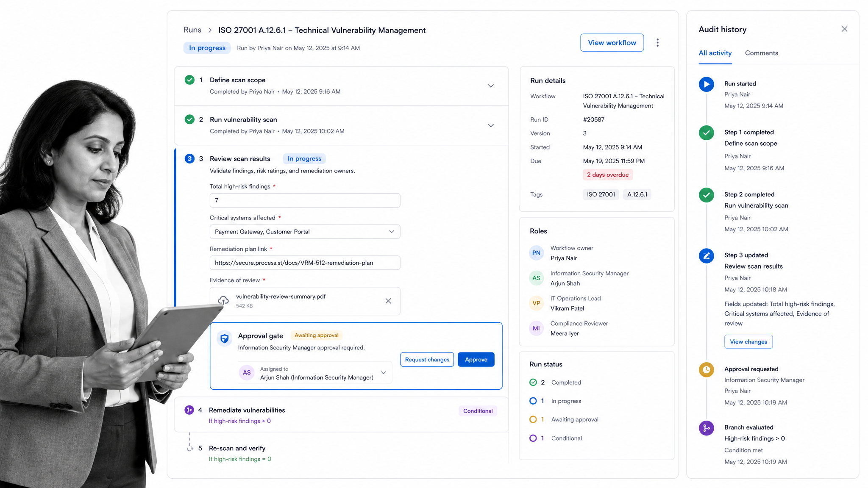Click the 2 days overdue badge
Viewport: 868px width, 488px height.
coord(607,175)
